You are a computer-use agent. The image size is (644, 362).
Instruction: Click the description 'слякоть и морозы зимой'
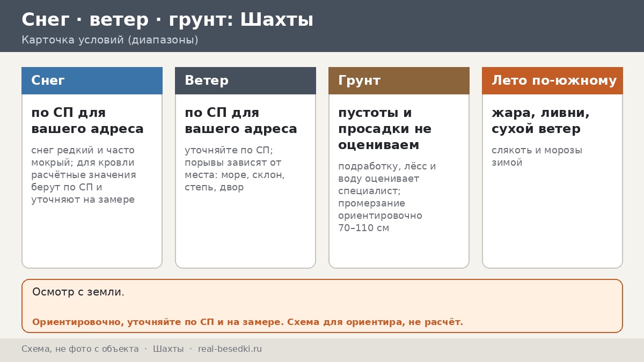click(x=537, y=156)
